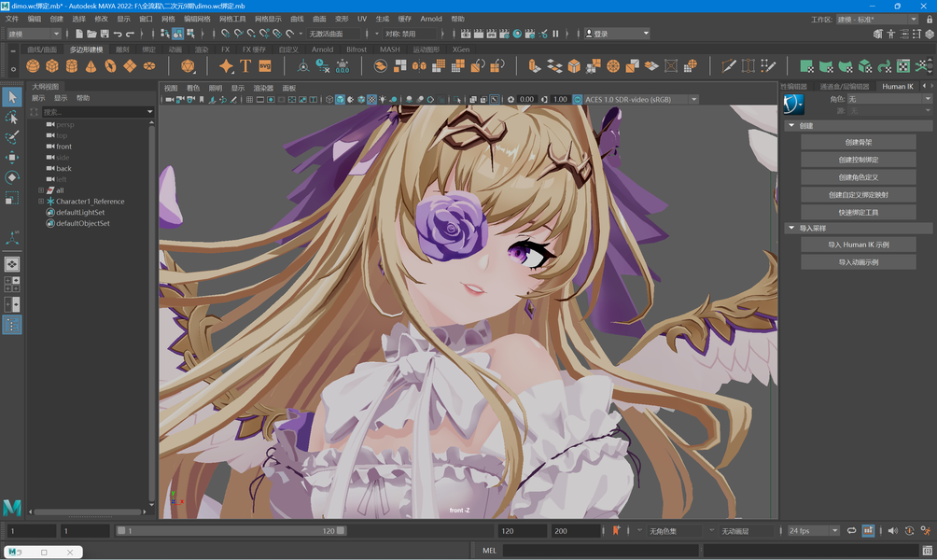Toggle auto keyframe in range bar
The width and height of the screenshot is (937, 560).
[910, 531]
